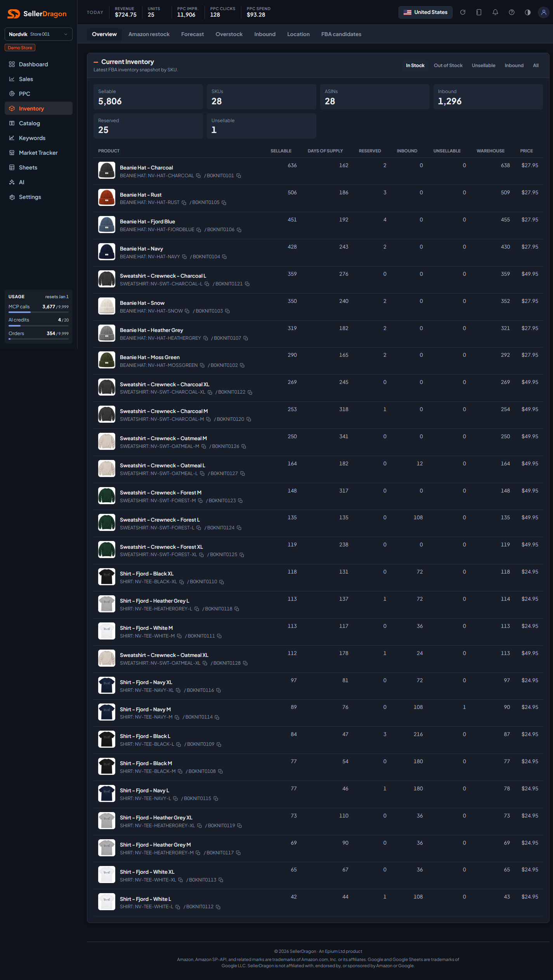Copy SKU NV-SWT-FOREST-M

click(200, 501)
